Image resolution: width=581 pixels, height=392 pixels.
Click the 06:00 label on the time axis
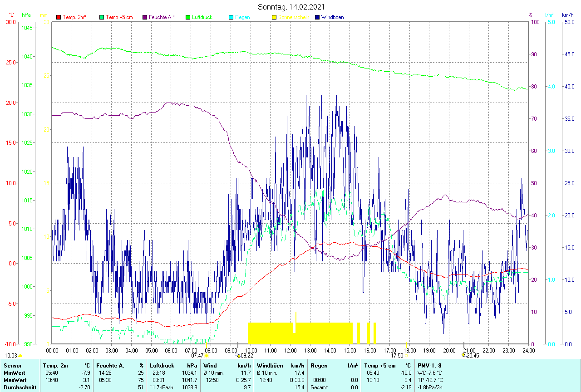pos(171,351)
